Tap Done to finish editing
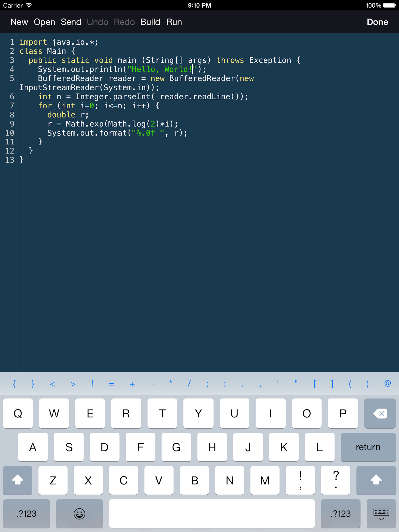Screen dimensions: 399x532 pos(377,22)
